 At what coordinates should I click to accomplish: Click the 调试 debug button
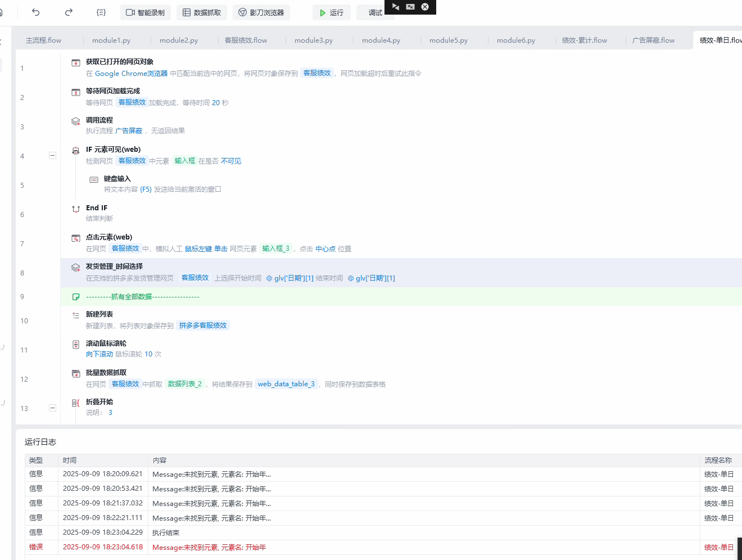click(375, 12)
